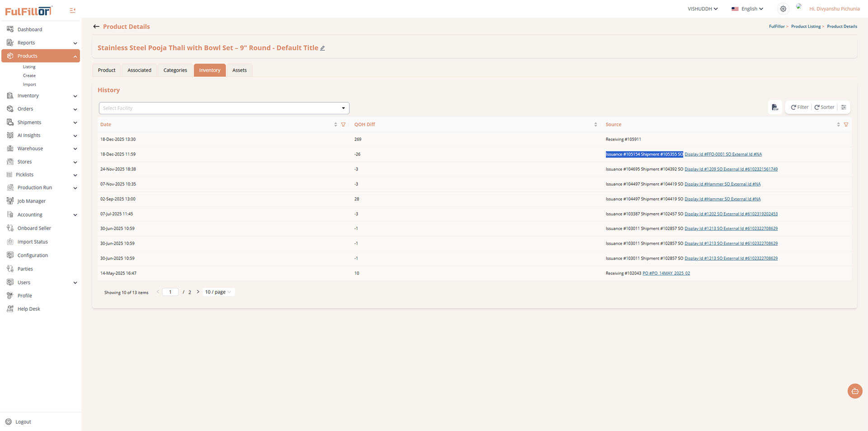The image size is (868, 431).
Task: Open the settings gear icon
Action: tap(783, 9)
